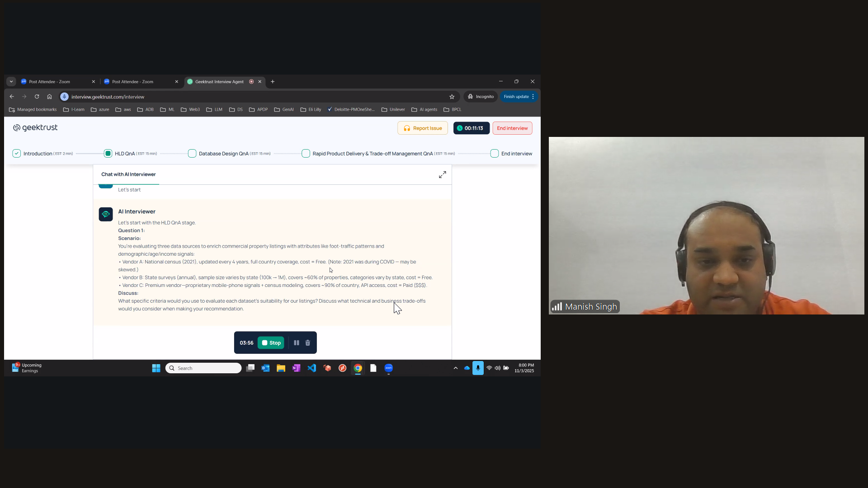The width and height of the screenshot is (868, 488).
Task: Toggle the End interview stage checkbox
Action: 495,154
